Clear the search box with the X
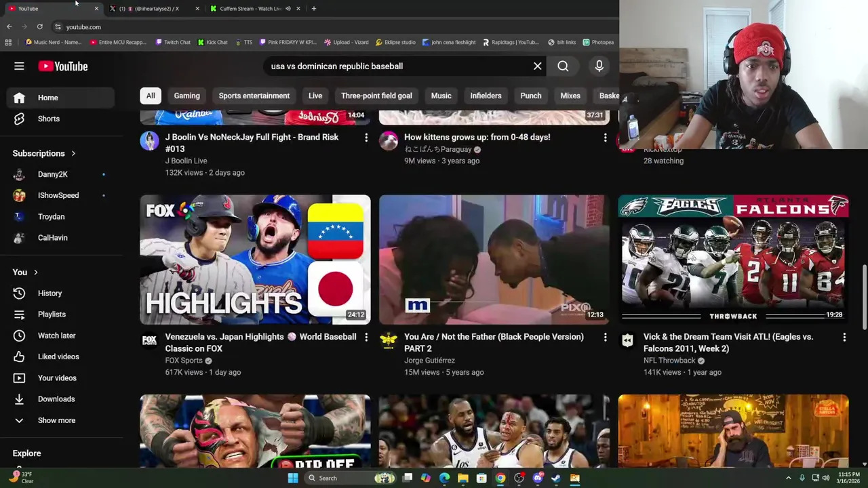 click(x=538, y=66)
